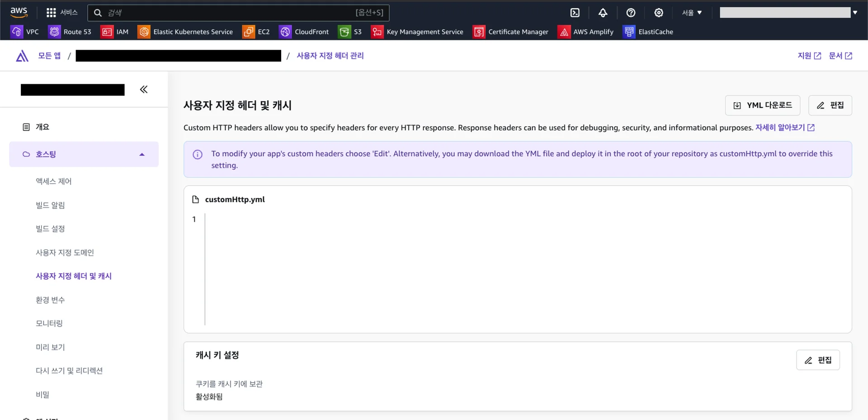
Task: Open the IAM shortcut icon
Action: (x=107, y=32)
